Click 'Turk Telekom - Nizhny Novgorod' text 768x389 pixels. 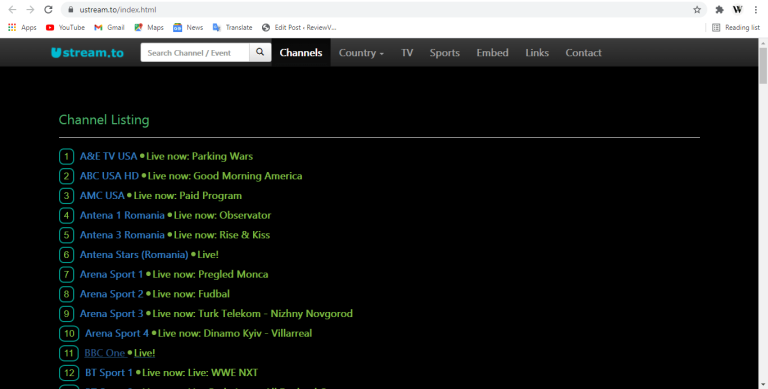point(275,314)
